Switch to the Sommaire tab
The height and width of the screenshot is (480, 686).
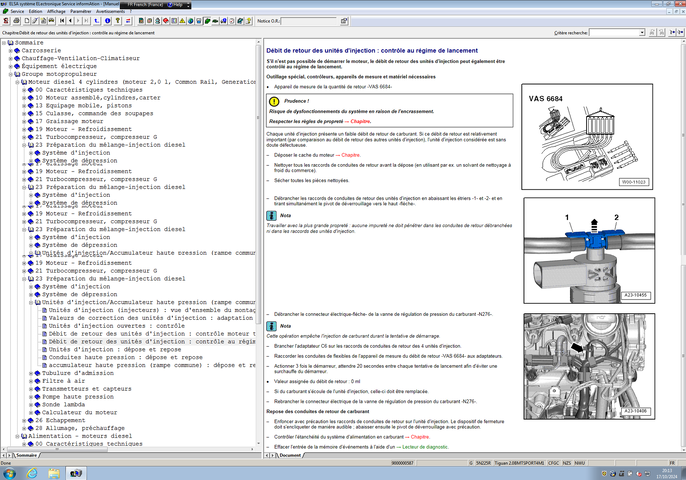(27, 455)
